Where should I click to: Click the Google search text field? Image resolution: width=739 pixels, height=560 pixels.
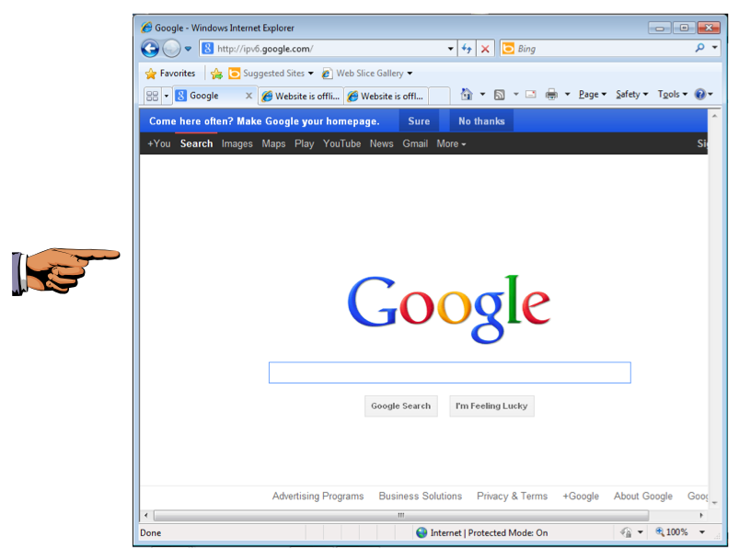tap(450, 372)
